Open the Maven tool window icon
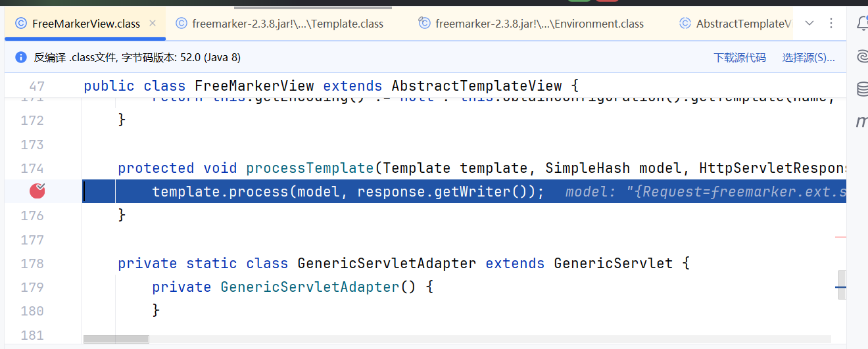Image resolution: width=868 pixels, height=349 pixels. click(x=862, y=122)
